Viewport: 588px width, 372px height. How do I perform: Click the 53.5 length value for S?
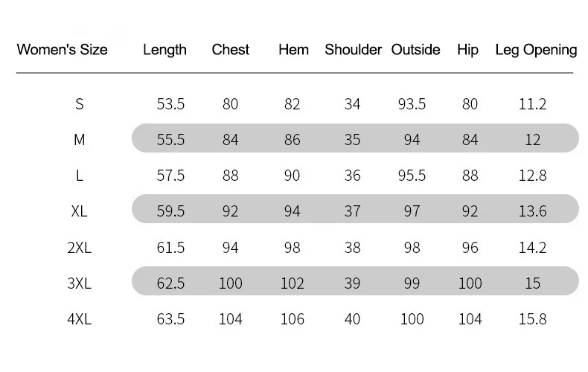point(170,104)
